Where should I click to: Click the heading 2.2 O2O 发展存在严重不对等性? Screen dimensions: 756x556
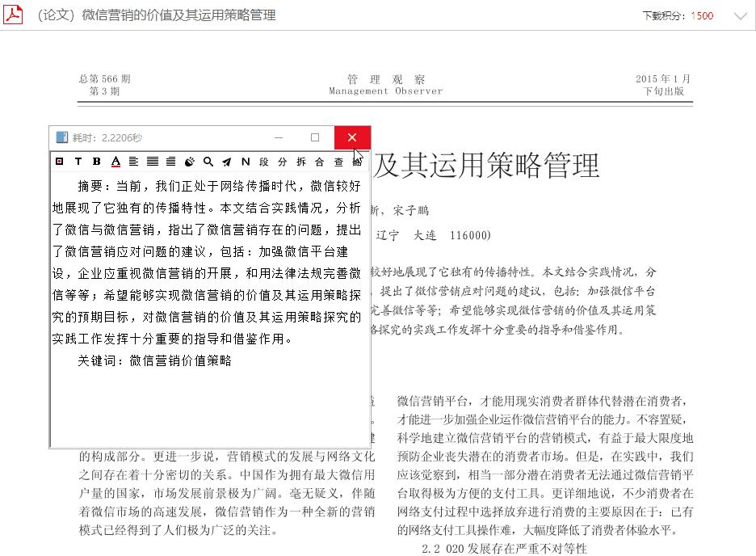[x=504, y=549]
